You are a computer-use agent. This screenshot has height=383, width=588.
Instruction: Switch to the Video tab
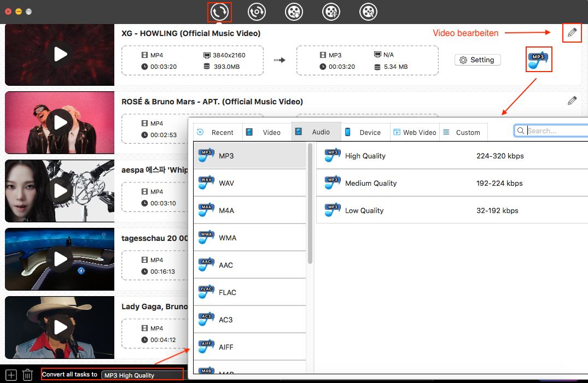267,132
